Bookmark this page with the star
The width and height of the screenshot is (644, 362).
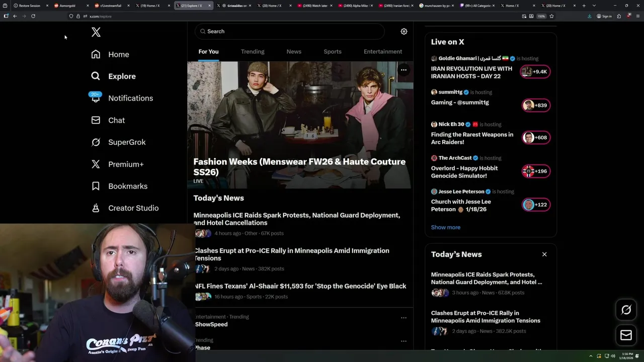coord(551,16)
